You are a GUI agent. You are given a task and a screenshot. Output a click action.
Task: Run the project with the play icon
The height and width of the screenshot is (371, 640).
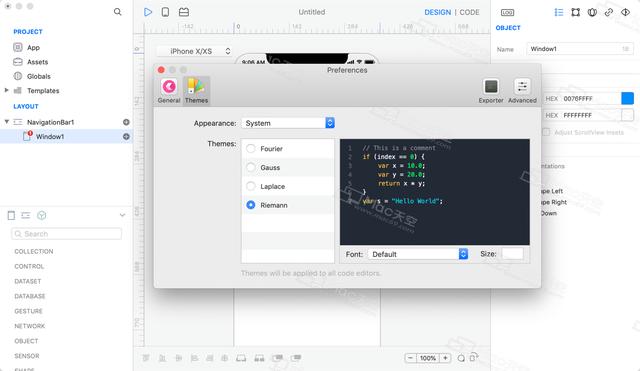point(148,12)
